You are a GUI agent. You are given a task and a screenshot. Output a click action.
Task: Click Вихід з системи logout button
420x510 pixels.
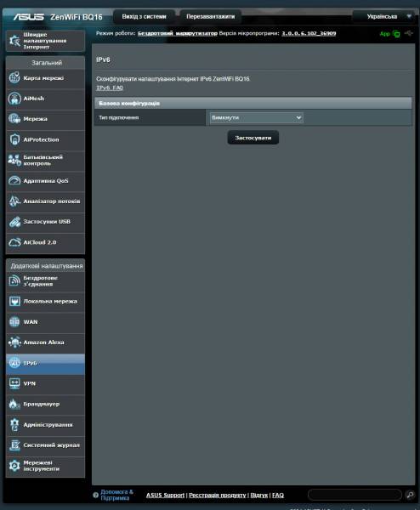pyautogui.click(x=145, y=17)
